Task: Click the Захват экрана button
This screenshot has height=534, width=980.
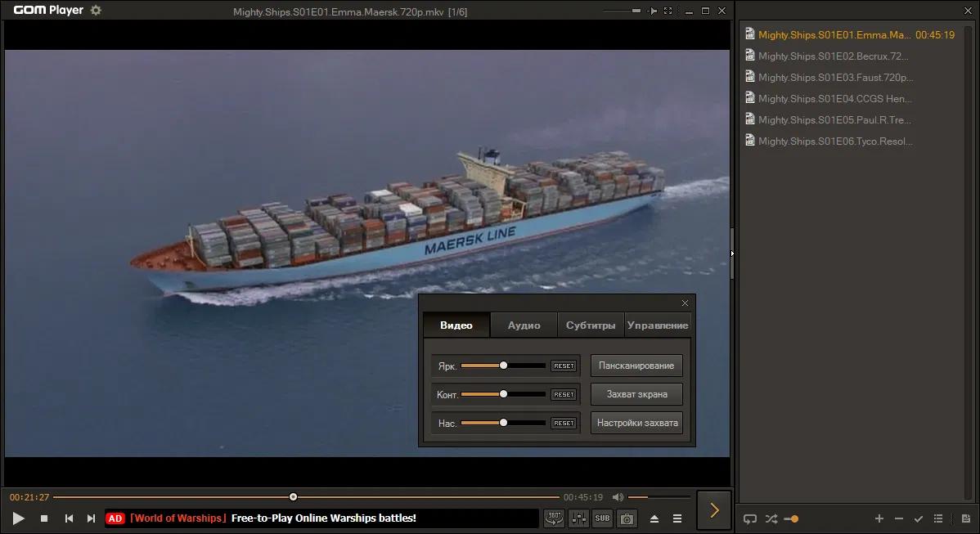Action: point(636,394)
